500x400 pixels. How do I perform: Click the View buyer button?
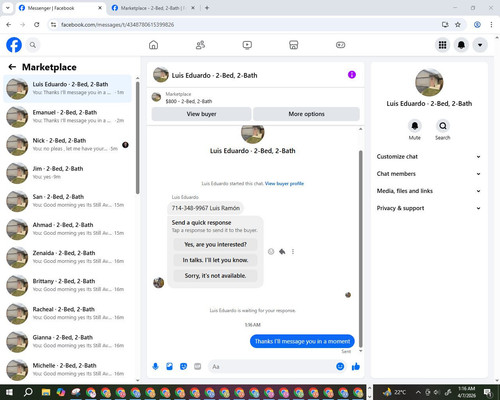[201, 114]
